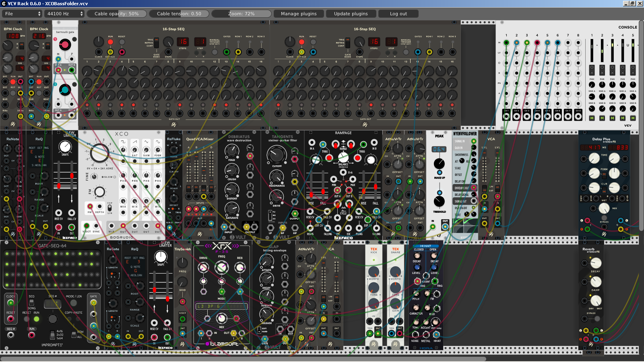This screenshot has width=644, height=362.
Task: Click the Debriatus FOLD knob
Action: tap(232, 151)
